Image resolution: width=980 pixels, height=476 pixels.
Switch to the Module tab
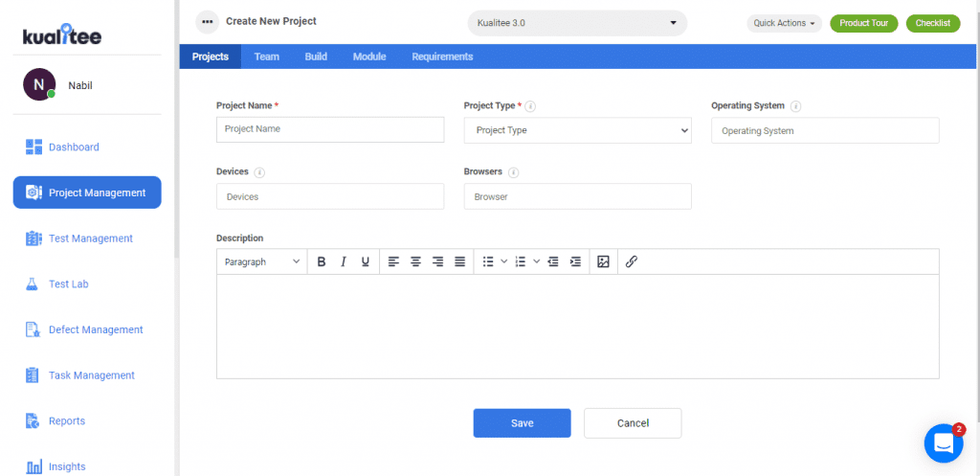pos(369,57)
